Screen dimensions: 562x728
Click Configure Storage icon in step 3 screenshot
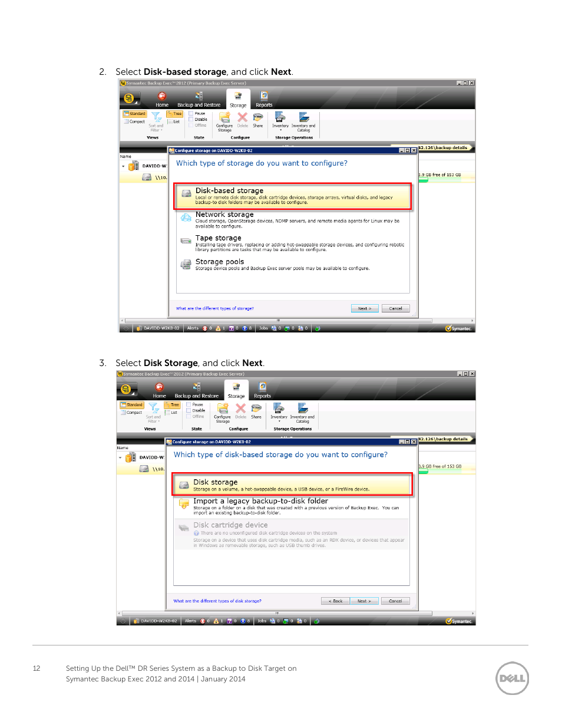coord(222,413)
